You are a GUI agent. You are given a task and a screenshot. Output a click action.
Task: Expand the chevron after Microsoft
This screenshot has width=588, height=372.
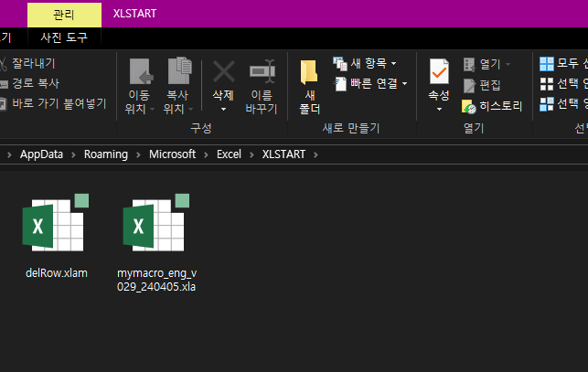click(206, 154)
